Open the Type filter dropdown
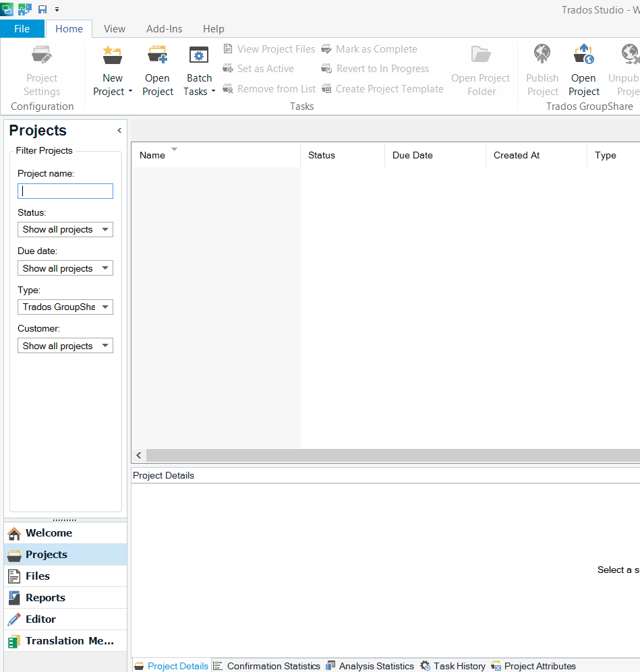 (x=65, y=307)
